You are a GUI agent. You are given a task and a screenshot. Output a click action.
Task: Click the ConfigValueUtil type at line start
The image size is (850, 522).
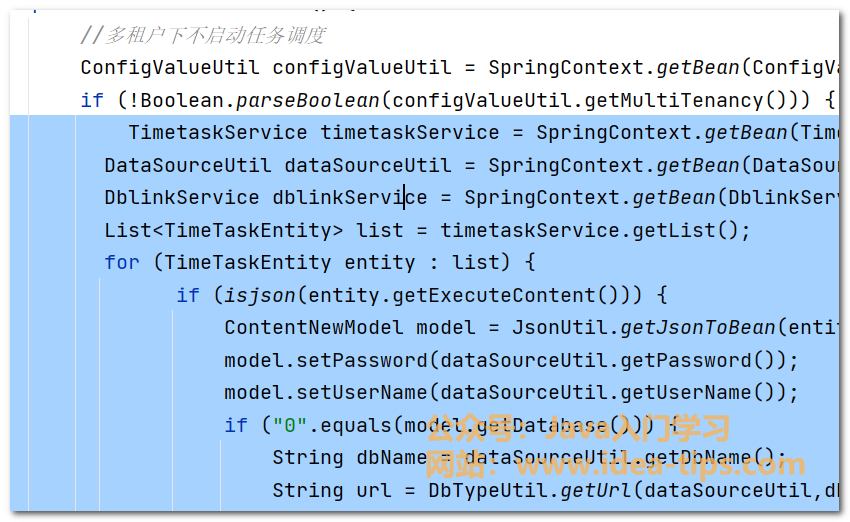170,68
